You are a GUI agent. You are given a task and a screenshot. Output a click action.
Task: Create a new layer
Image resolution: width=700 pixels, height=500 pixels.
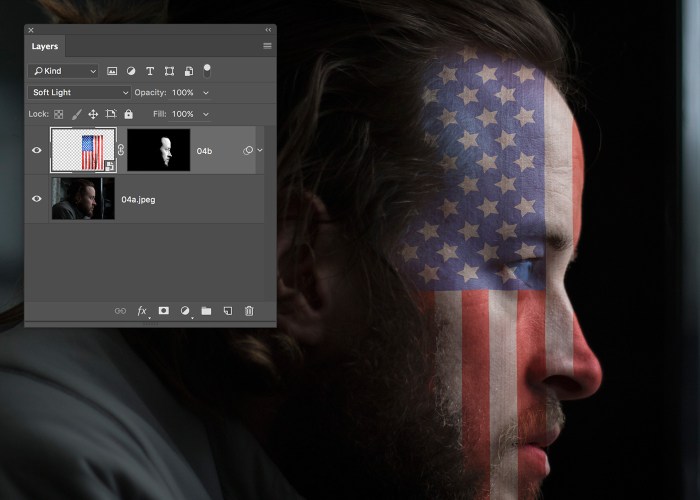point(228,311)
